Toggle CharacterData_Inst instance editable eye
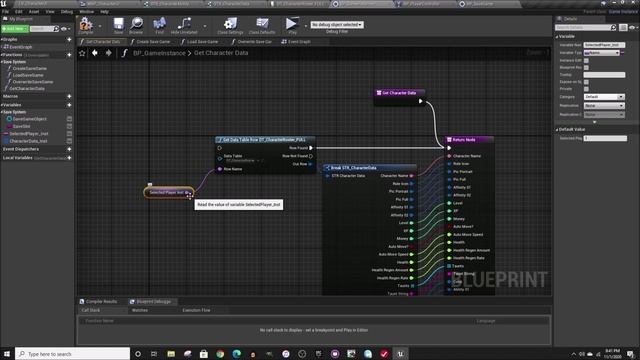 [x=69, y=141]
